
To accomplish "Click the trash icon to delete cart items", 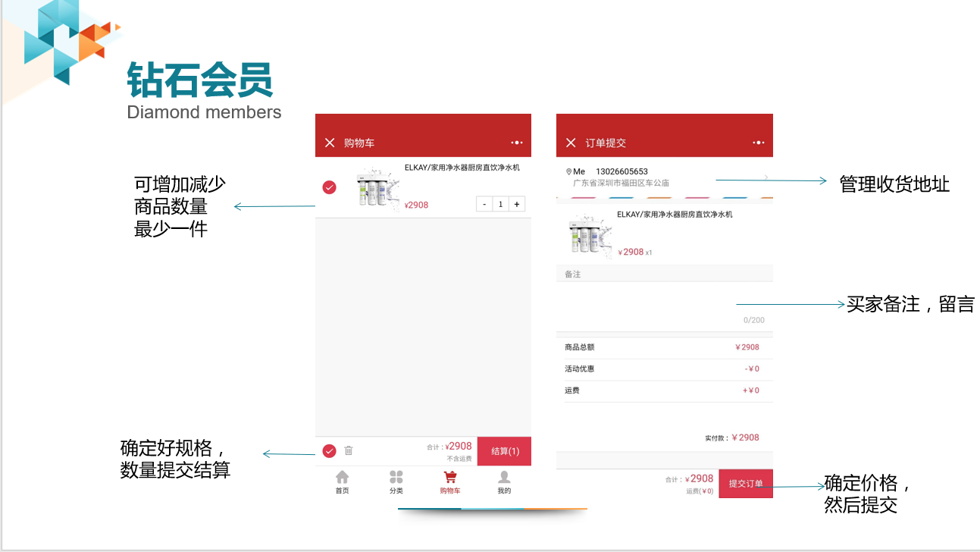I will pos(349,450).
